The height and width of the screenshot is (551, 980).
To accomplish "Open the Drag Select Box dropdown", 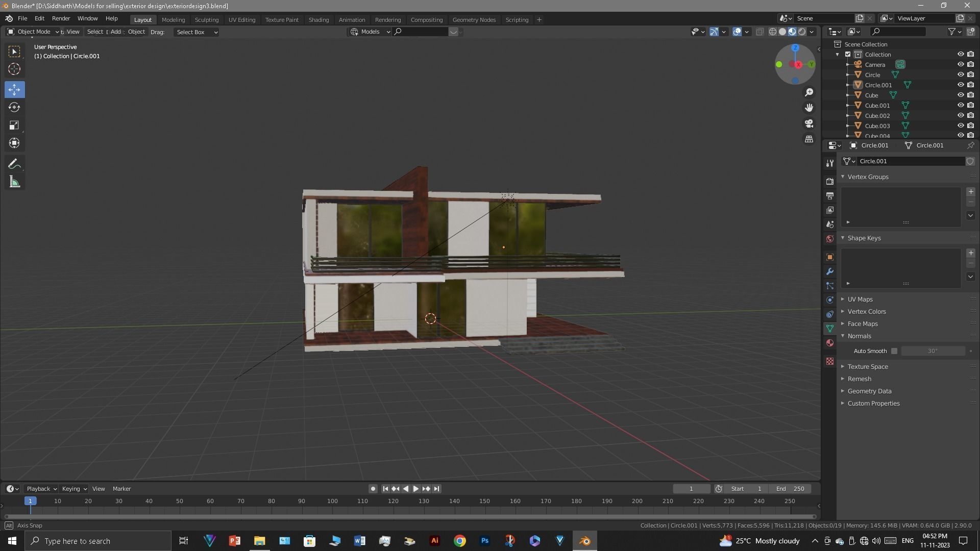I will [x=197, y=32].
